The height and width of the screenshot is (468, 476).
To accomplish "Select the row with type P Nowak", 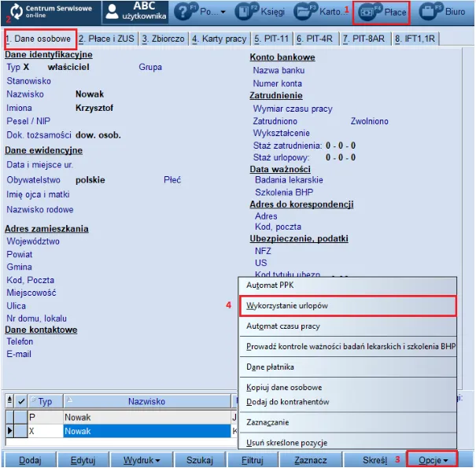I will [x=118, y=417].
